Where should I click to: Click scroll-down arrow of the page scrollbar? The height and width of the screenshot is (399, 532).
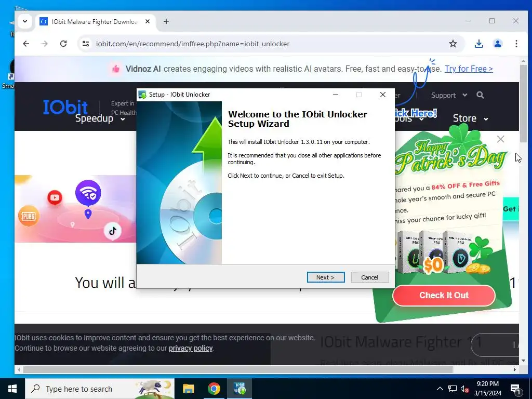tap(523, 361)
